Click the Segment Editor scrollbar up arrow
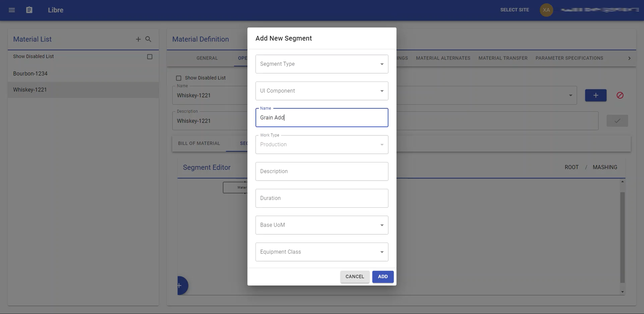 [622, 182]
